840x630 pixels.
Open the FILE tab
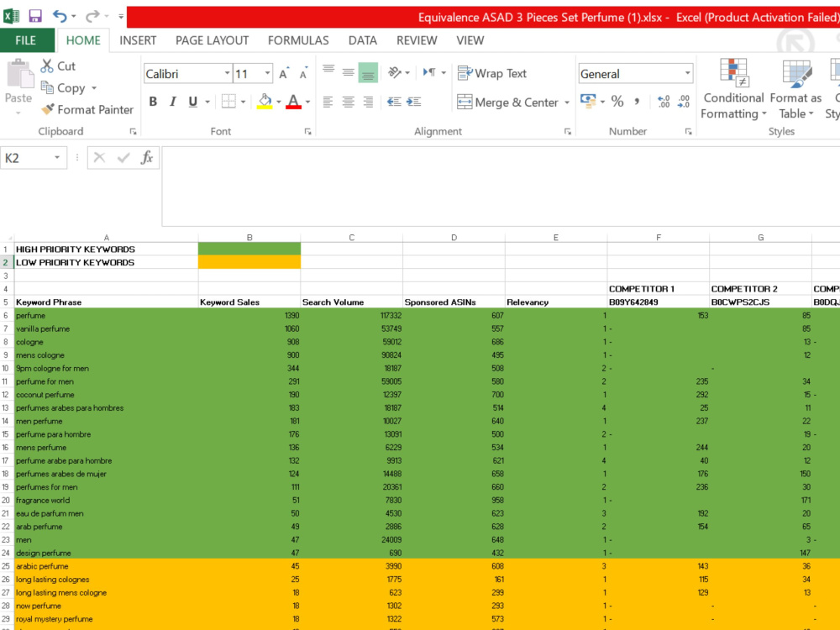tap(25, 40)
